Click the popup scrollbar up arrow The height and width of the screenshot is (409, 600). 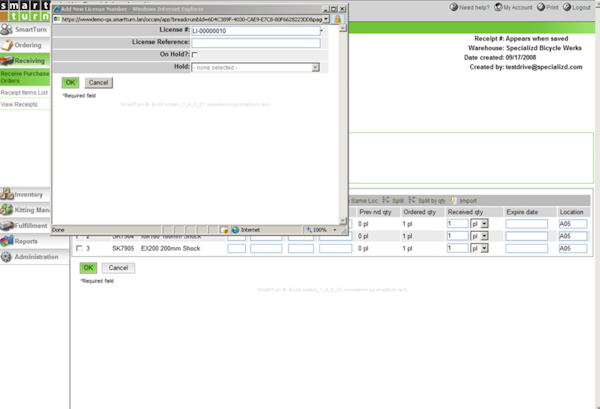(x=343, y=28)
